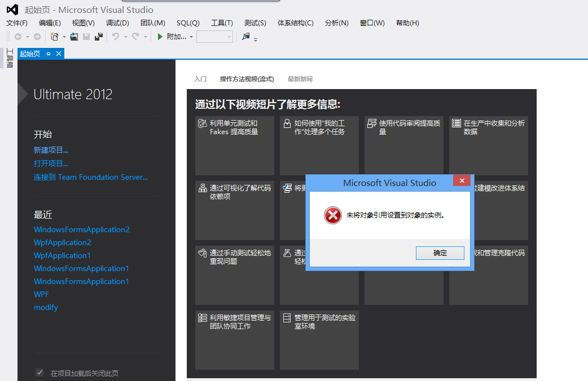
Task: Select the 起始页 document tab
Action: click(30, 54)
